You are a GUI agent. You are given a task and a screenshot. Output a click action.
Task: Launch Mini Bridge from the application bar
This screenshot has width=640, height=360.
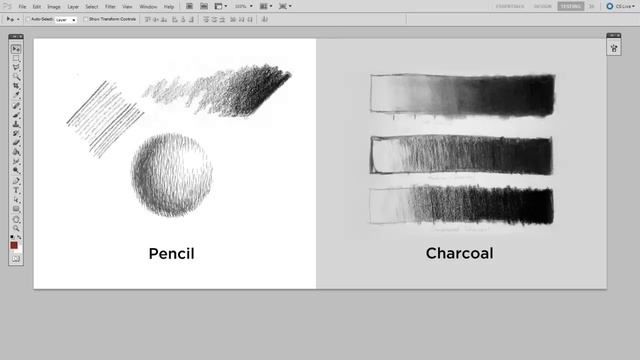point(204,6)
